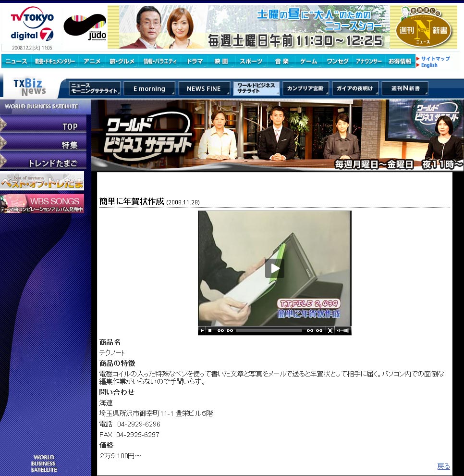Toggle fullscreen in the video player

(x=330, y=330)
